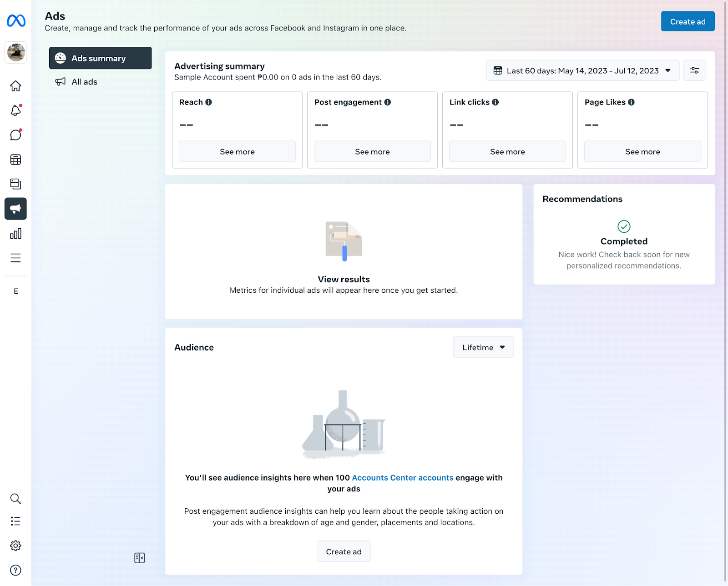
Task: Toggle the collapse side panel icon
Action: [140, 558]
